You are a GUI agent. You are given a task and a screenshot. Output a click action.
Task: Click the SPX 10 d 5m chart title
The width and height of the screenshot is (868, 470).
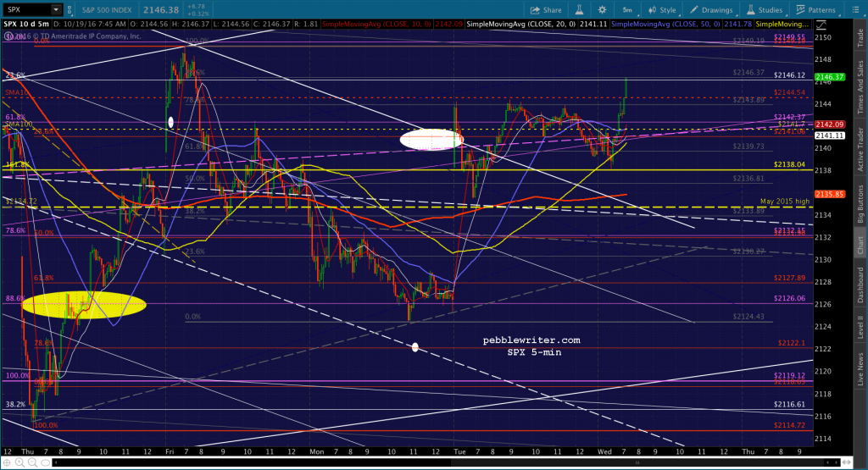pos(26,25)
